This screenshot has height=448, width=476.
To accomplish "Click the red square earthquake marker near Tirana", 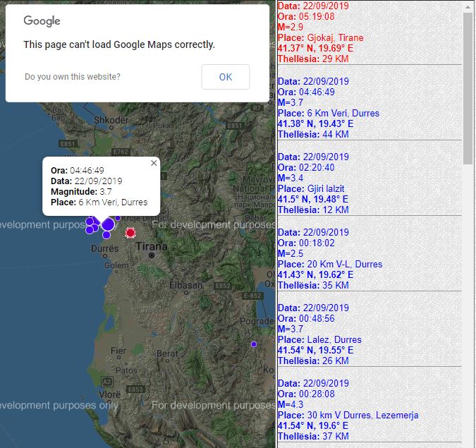I will click(x=130, y=233).
